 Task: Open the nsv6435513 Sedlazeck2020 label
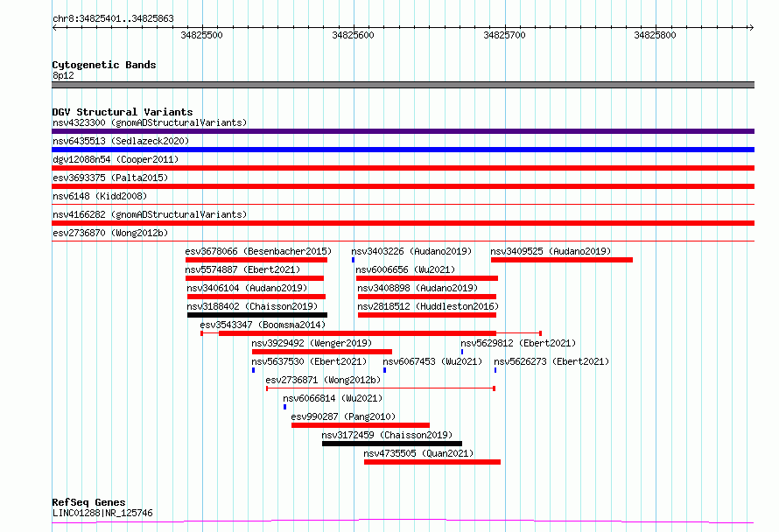121,141
